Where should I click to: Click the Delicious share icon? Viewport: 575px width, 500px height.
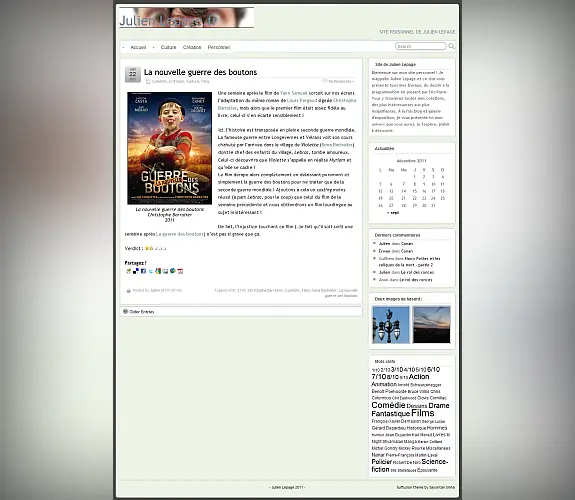(136, 271)
